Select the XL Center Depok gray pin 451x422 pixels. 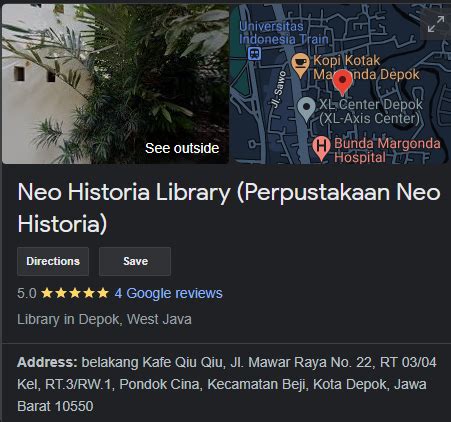pyautogui.click(x=306, y=109)
